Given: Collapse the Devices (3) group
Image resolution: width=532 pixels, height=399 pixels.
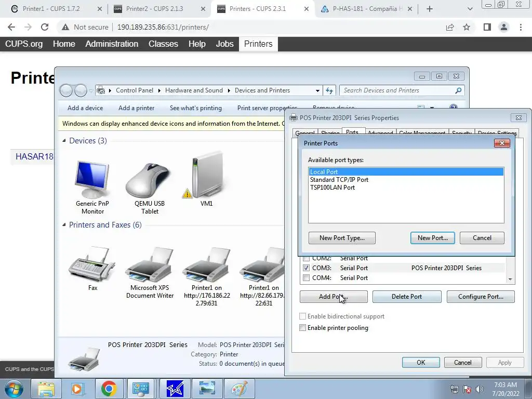Looking at the screenshot, I should (64, 140).
